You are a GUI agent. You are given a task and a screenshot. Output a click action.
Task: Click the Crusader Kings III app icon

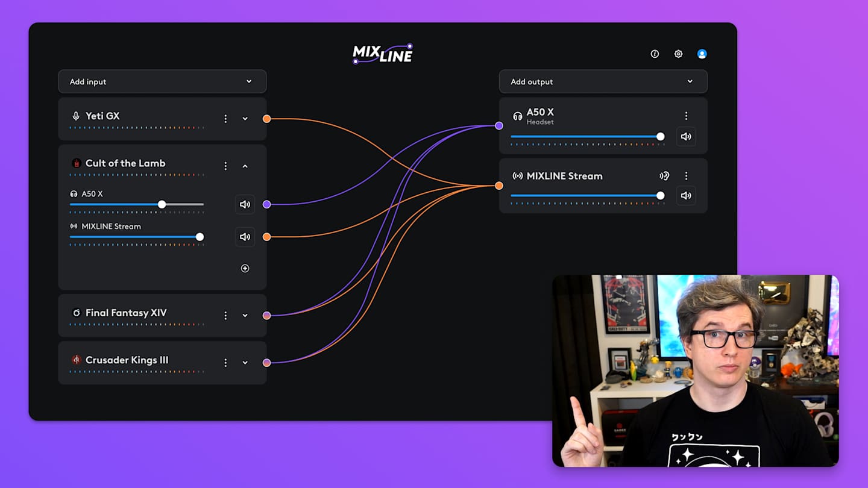(x=76, y=360)
